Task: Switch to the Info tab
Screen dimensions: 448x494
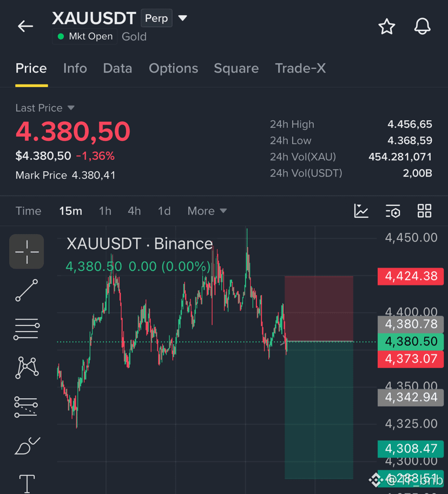Action: tap(75, 68)
